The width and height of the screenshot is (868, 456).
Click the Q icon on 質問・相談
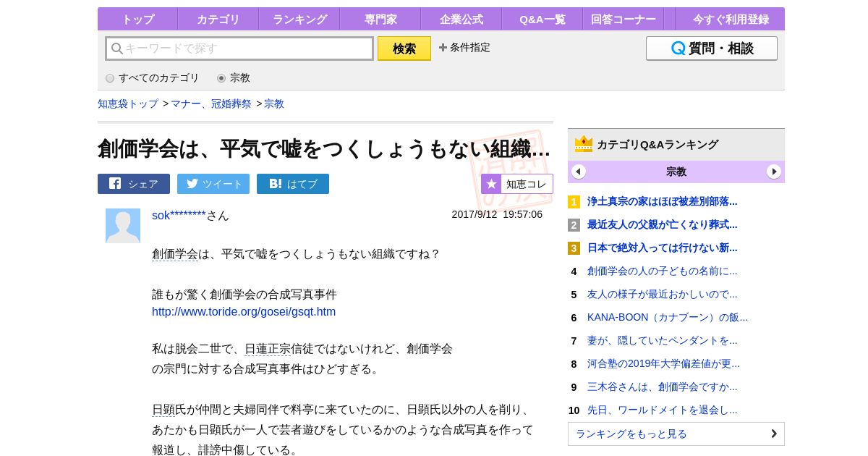[x=678, y=48]
